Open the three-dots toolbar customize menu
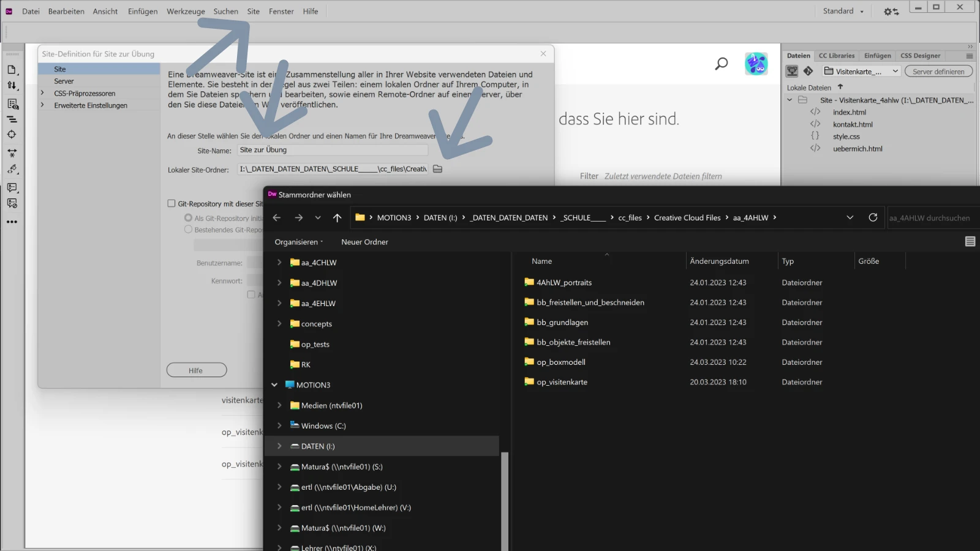The width and height of the screenshot is (980, 551). pos(12,222)
